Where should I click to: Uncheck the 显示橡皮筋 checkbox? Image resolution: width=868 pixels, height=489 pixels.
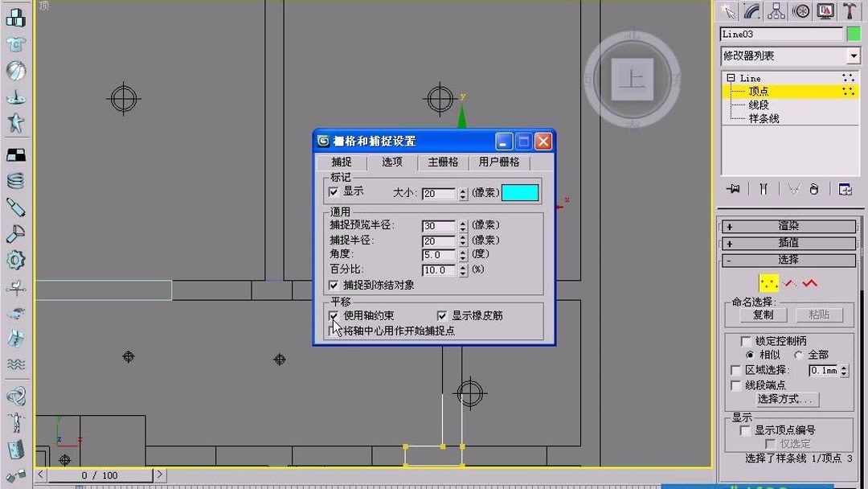coord(441,315)
